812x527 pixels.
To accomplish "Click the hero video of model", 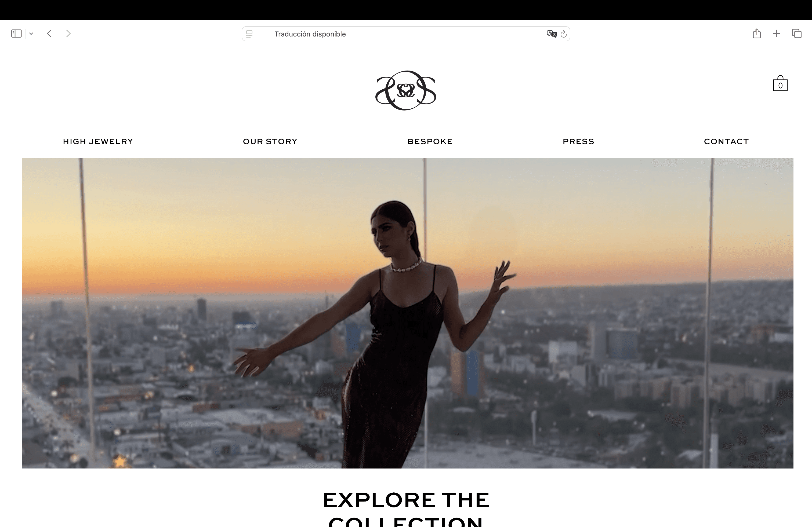I will 408,313.
